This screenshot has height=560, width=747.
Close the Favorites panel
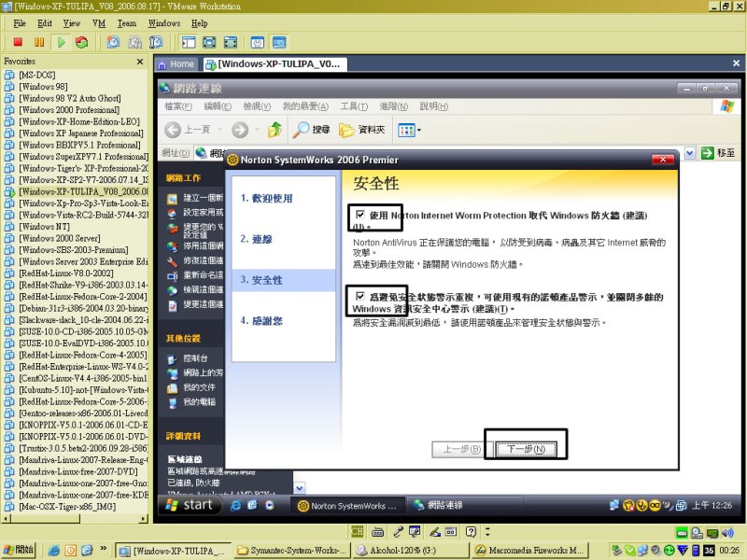[140, 62]
